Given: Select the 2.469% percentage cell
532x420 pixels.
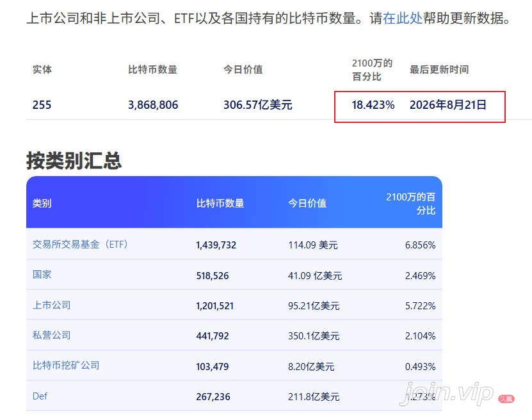Looking at the screenshot, I should (421, 275).
